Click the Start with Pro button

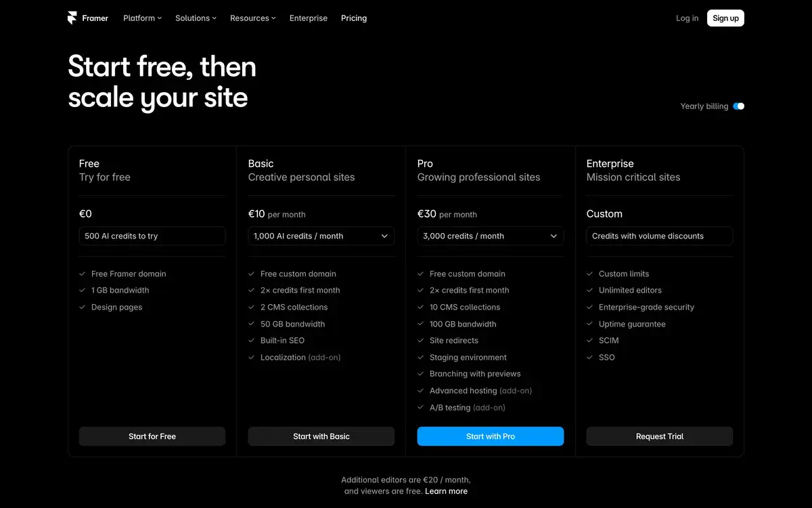[491, 436]
